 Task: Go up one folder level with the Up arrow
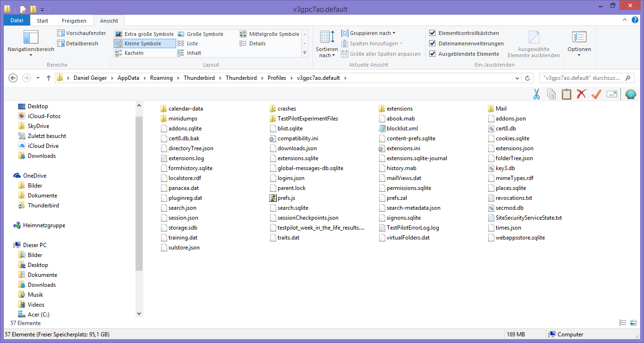[x=48, y=78]
